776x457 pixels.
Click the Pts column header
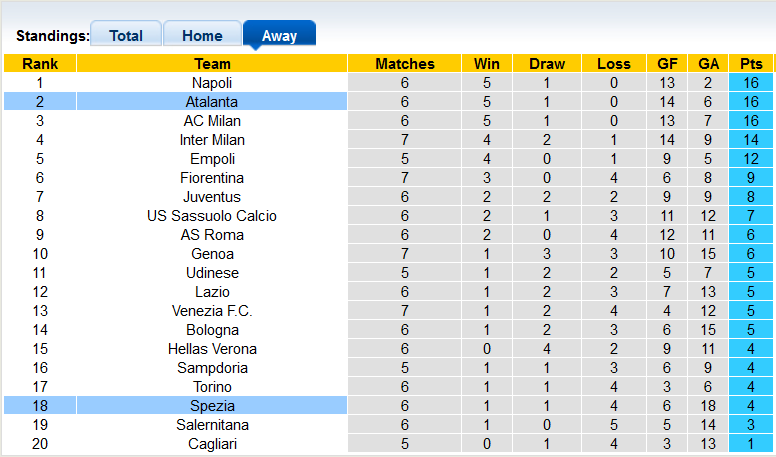click(x=752, y=64)
